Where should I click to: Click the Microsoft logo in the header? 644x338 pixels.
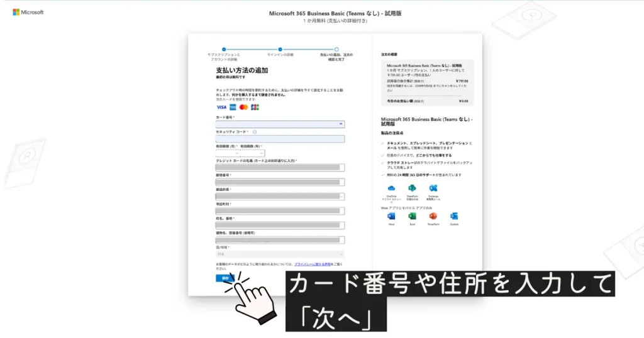pos(28,13)
